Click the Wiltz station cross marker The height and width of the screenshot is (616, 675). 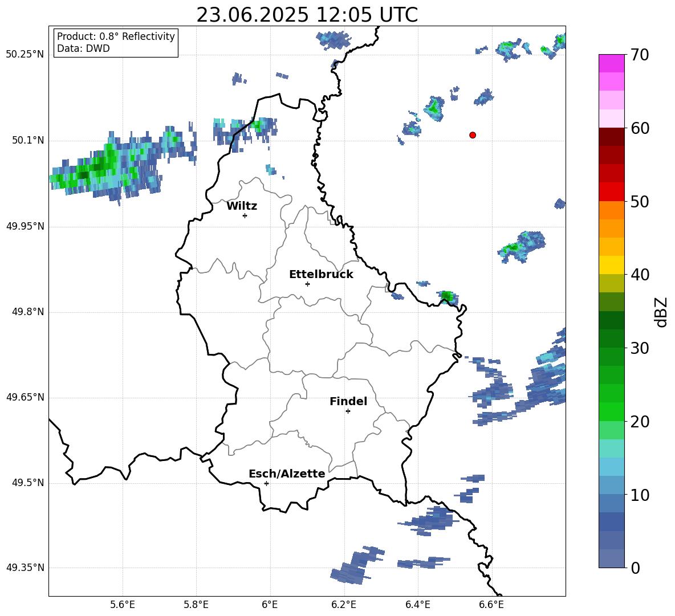click(245, 215)
